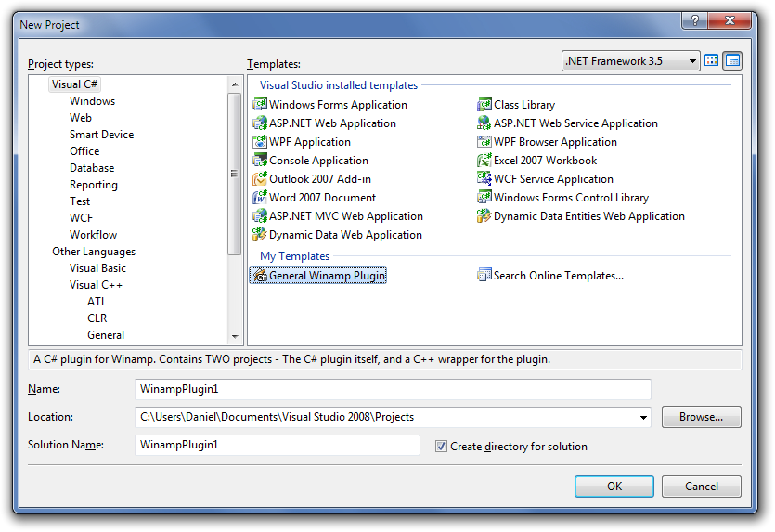Expand the Location path dropdown arrow
This screenshot has height=532, width=775.
(x=643, y=417)
